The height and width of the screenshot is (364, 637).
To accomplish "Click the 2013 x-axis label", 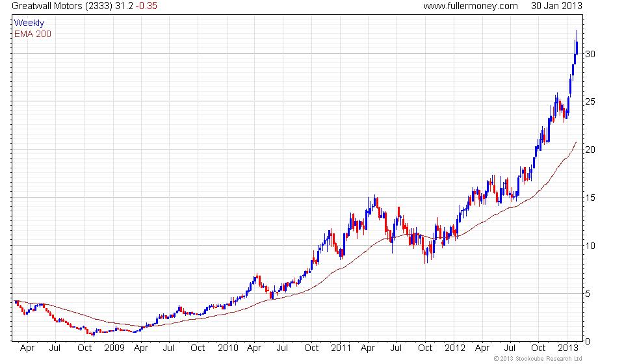I will point(568,348).
